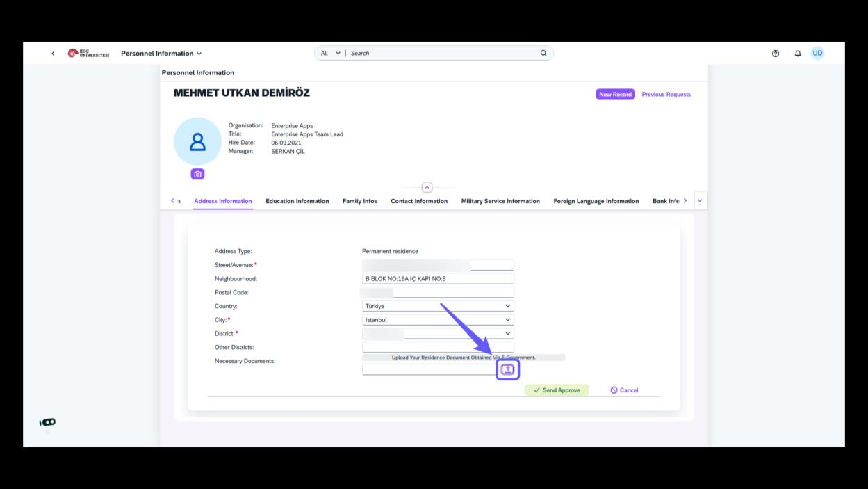Click the Enterprise Apps Team Lead title

(x=307, y=134)
